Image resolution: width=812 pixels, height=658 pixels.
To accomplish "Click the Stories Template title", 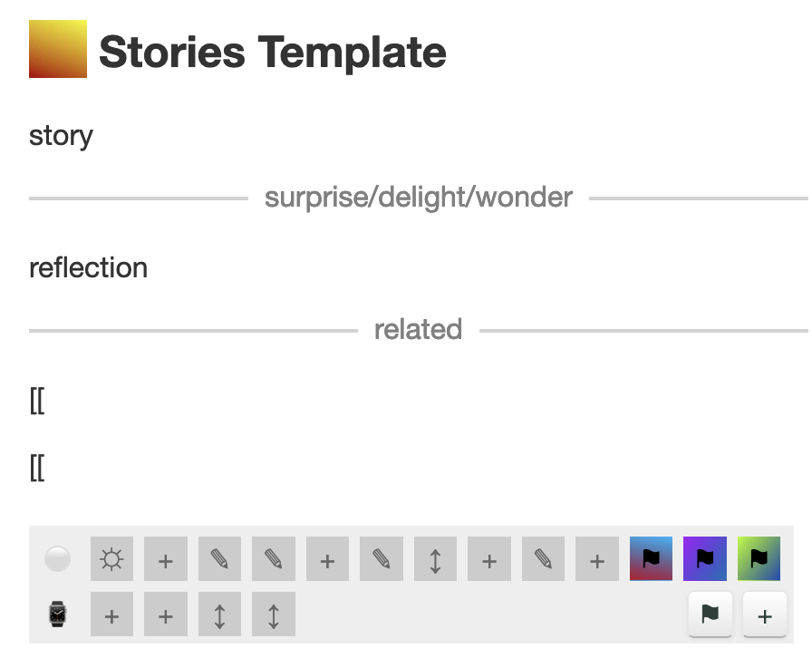I will pos(272,52).
